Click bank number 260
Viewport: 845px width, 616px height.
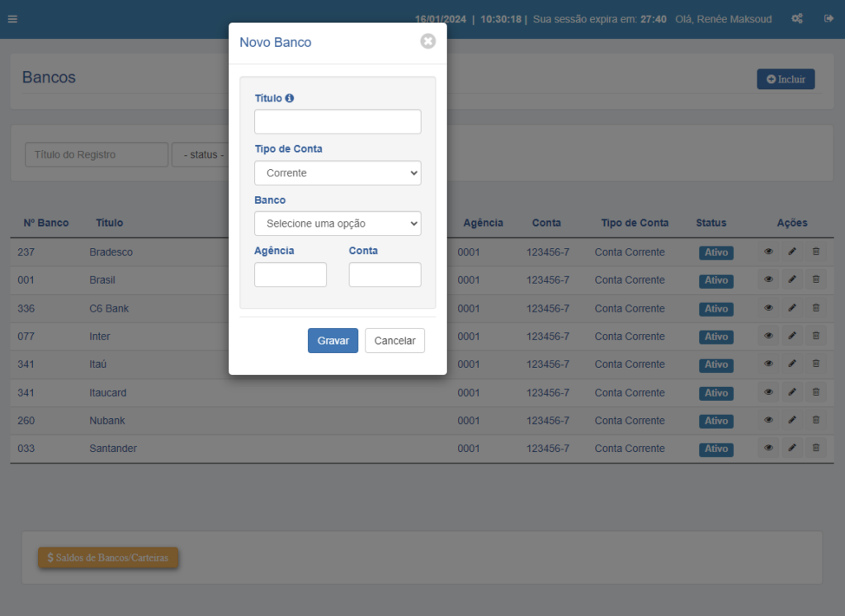click(x=26, y=421)
